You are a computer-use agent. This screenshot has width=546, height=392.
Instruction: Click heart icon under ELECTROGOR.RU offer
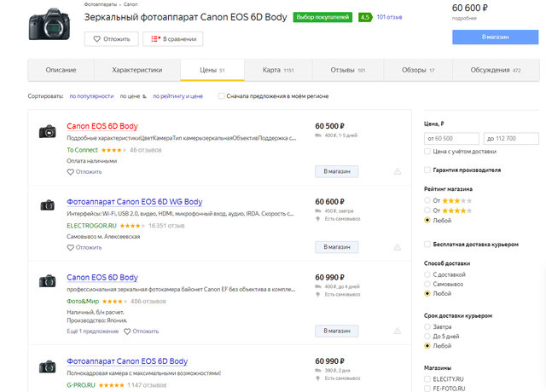(x=71, y=247)
